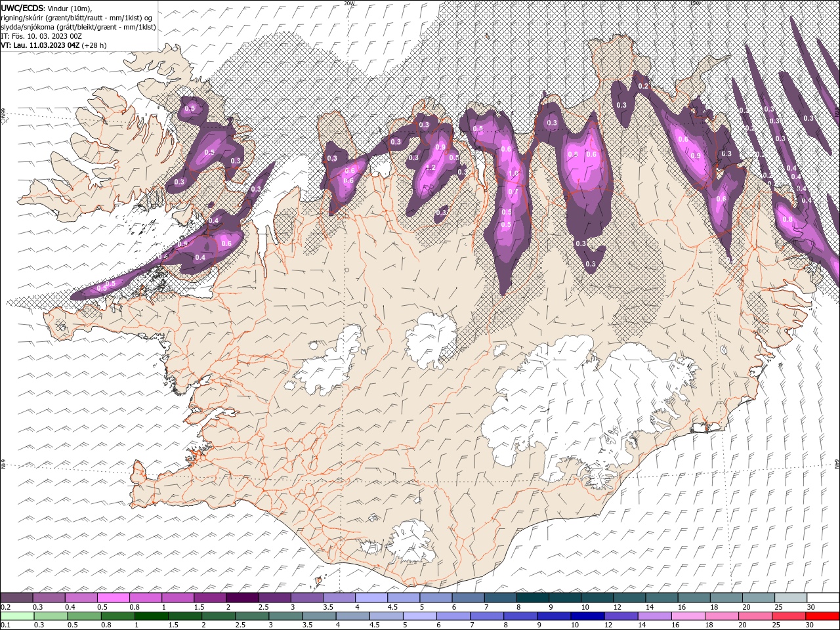The image size is (840, 630).
Task: Pick the bright red bottom-row swatch at 30
Action: point(822,616)
